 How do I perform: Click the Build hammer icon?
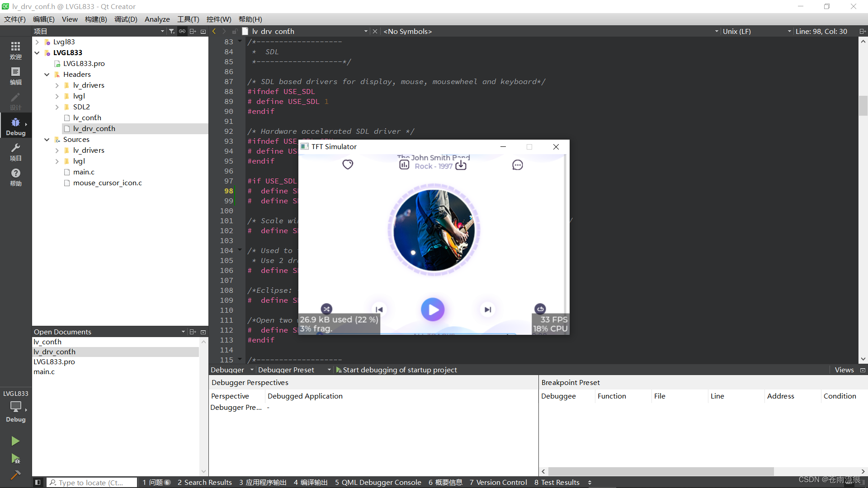15,474
